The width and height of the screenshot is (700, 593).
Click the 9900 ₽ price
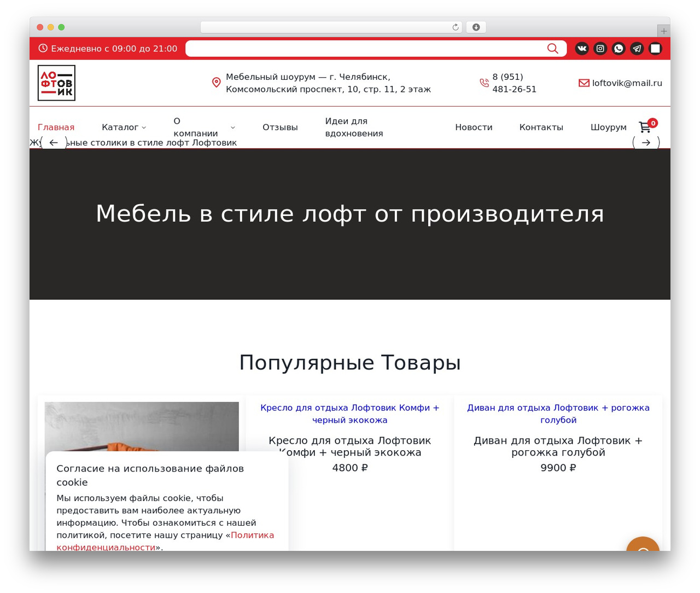tap(558, 468)
